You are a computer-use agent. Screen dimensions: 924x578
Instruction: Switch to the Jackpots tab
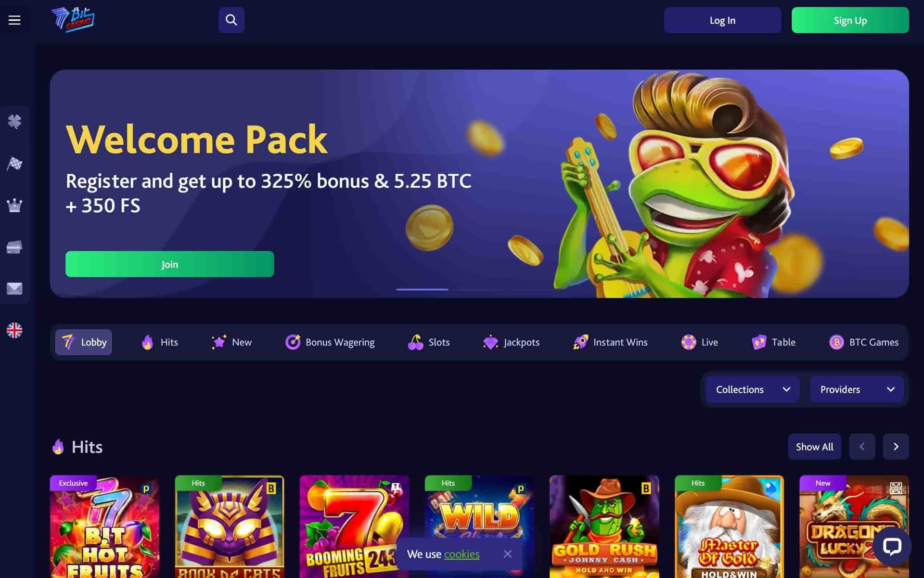click(511, 342)
